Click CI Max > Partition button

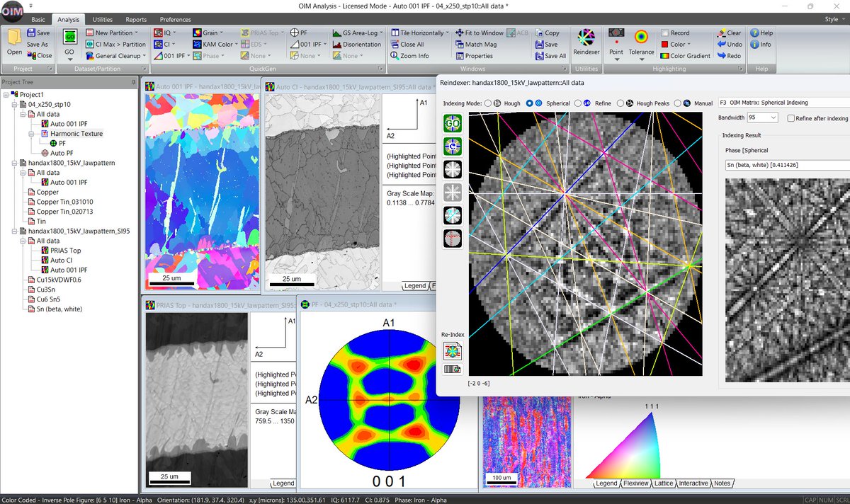click(x=115, y=44)
